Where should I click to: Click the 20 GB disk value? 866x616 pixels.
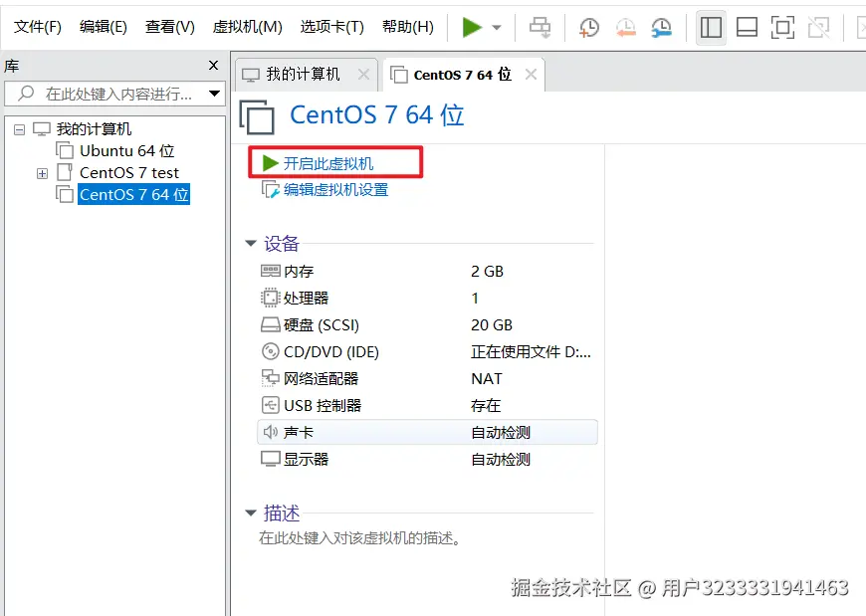pos(492,325)
